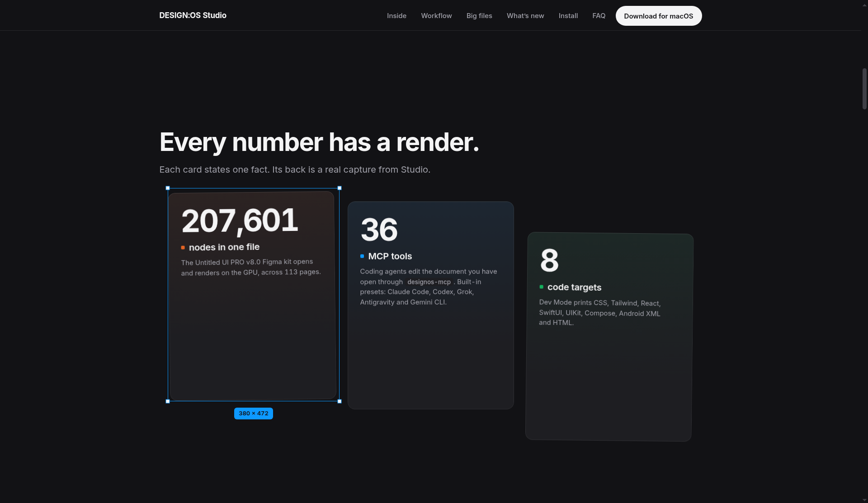The height and width of the screenshot is (503, 868).
Task: Click the large '207,601' number
Action: [x=240, y=221]
